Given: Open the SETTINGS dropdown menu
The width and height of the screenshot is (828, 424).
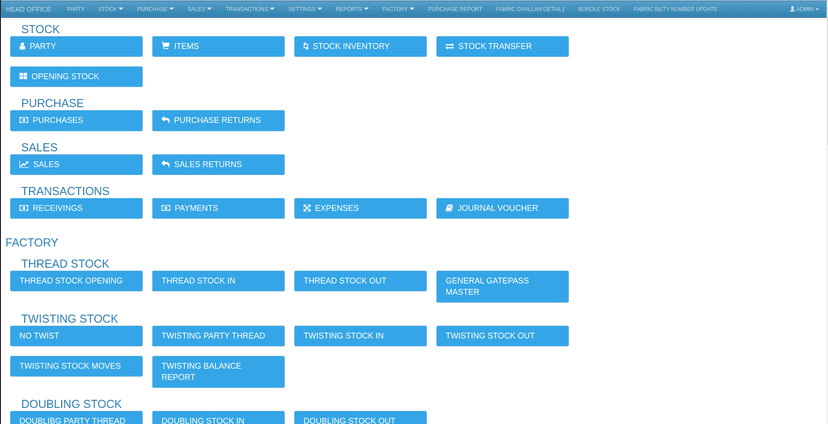Looking at the screenshot, I should pyautogui.click(x=305, y=9).
